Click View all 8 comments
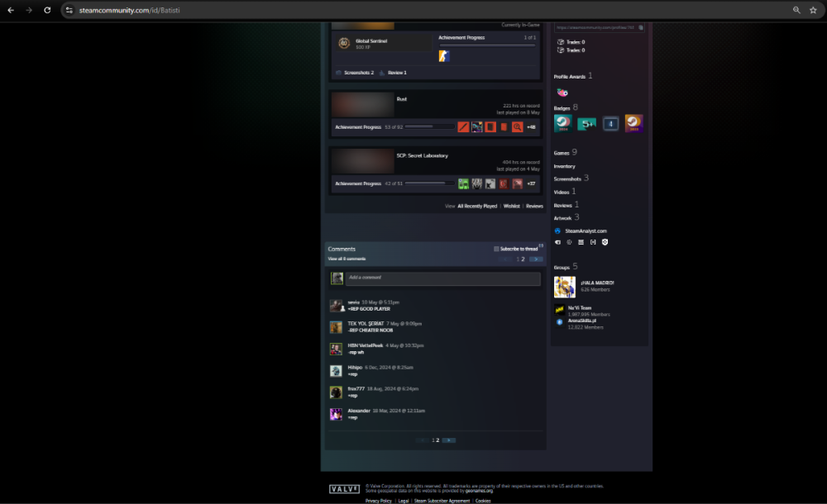827x504 pixels. click(x=347, y=259)
